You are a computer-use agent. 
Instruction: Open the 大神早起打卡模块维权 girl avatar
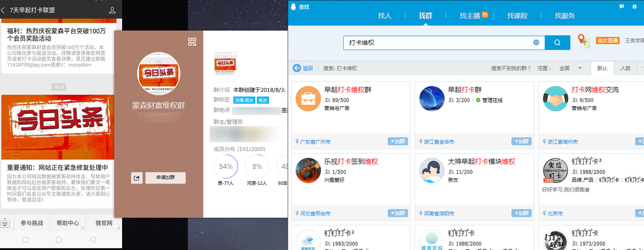432,170
